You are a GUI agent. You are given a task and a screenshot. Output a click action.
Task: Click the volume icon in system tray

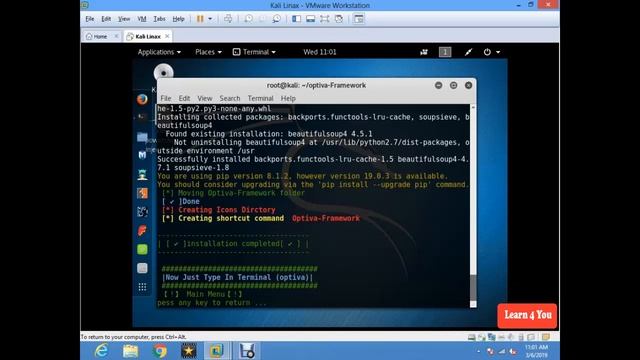(x=513, y=351)
